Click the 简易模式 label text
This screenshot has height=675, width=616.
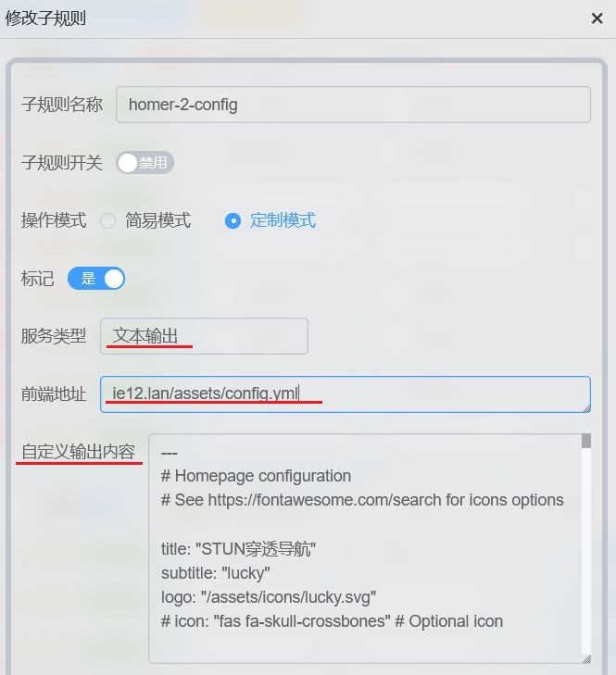pyautogui.click(x=157, y=220)
